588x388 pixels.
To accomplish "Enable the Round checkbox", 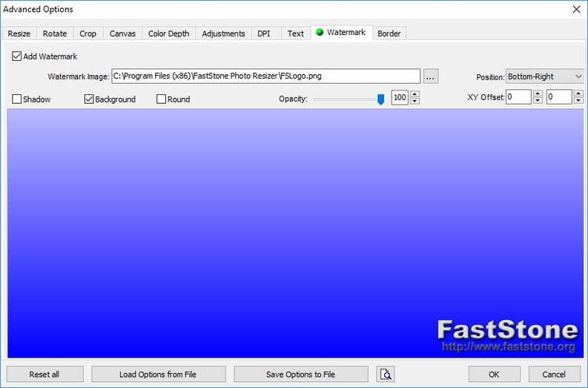I will pyautogui.click(x=161, y=99).
